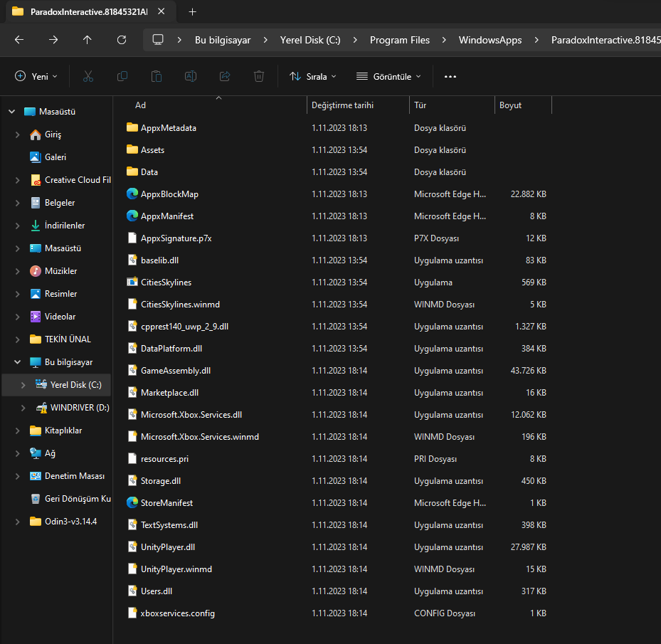Screen dimensions: 661x644
Task: Open the Görüntüle view dropdown
Action: (x=388, y=76)
